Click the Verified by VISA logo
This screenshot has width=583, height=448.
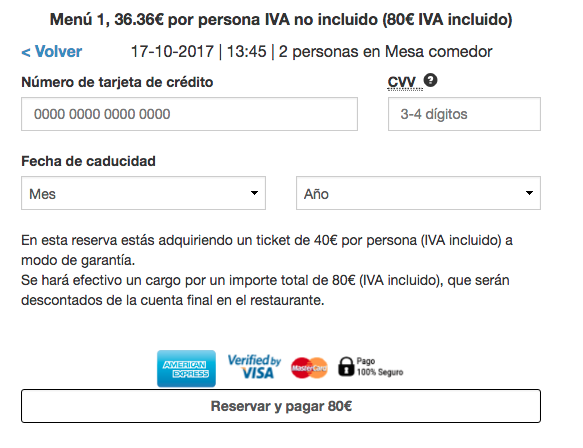coord(254,367)
